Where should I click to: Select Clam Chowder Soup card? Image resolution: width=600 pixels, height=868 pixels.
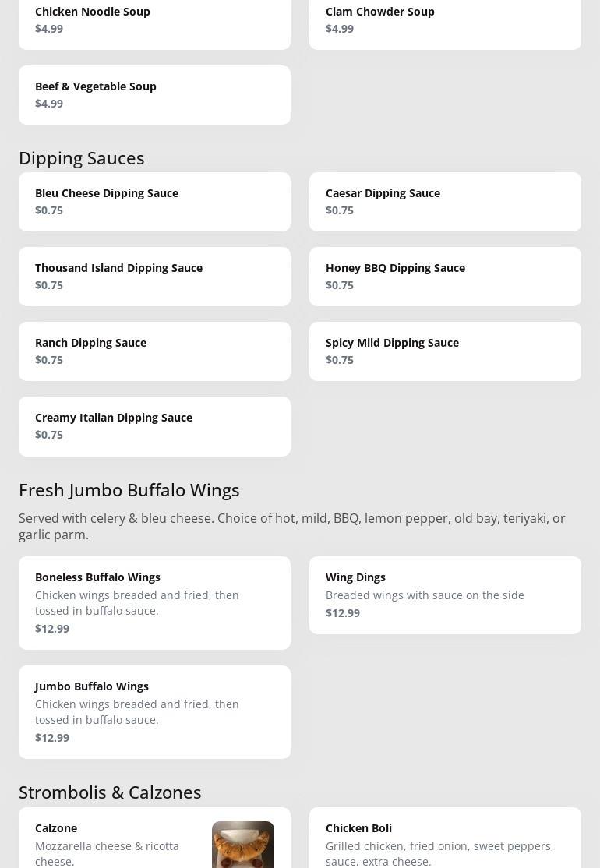click(x=445, y=20)
